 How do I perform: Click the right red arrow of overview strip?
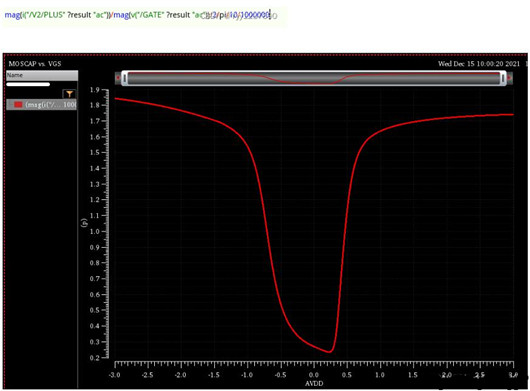pos(509,78)
